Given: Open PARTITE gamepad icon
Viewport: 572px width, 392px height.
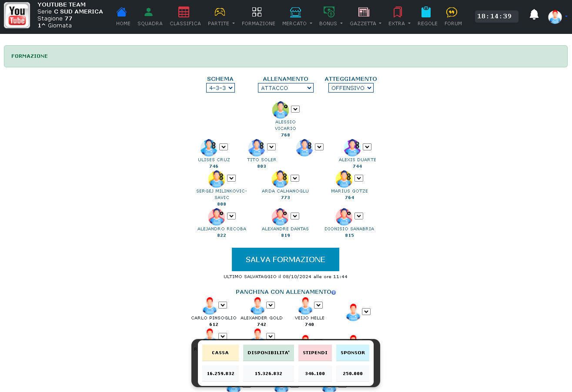Looking at the screenshot, I should tap(220, 12).
